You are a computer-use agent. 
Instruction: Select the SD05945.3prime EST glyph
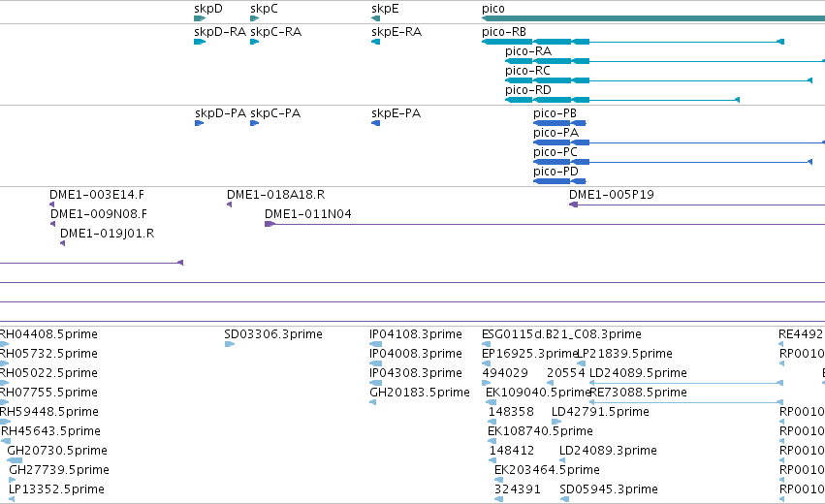[x=564, y=499]
